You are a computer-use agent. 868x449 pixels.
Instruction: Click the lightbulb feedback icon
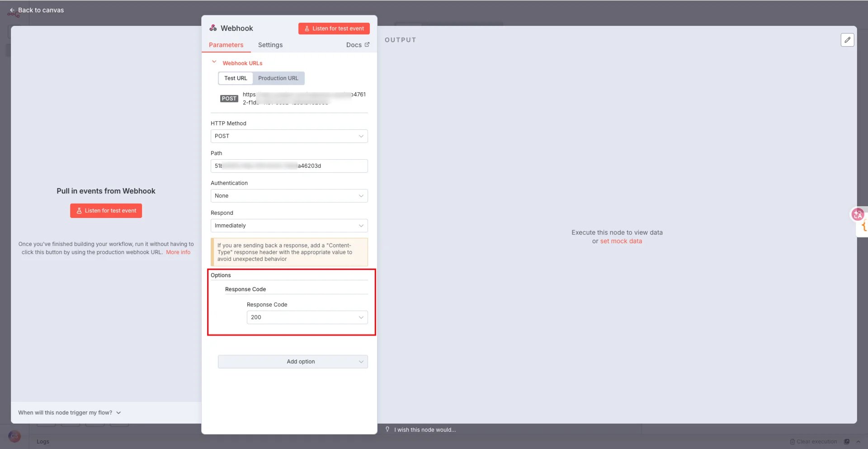click(387, 429)
